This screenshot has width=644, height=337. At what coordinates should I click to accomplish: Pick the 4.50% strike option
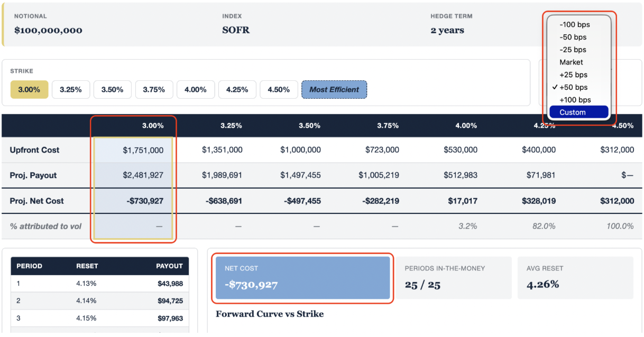click(x=279, y=90)
